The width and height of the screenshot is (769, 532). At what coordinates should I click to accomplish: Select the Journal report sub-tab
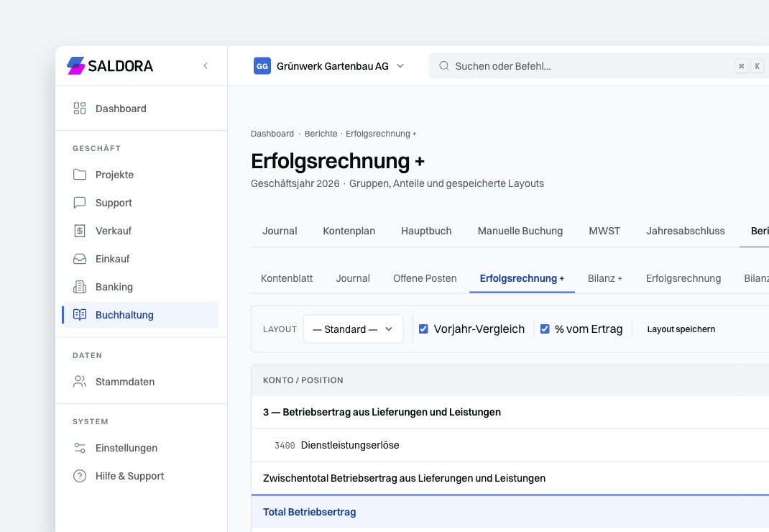(x=353, y=278)
